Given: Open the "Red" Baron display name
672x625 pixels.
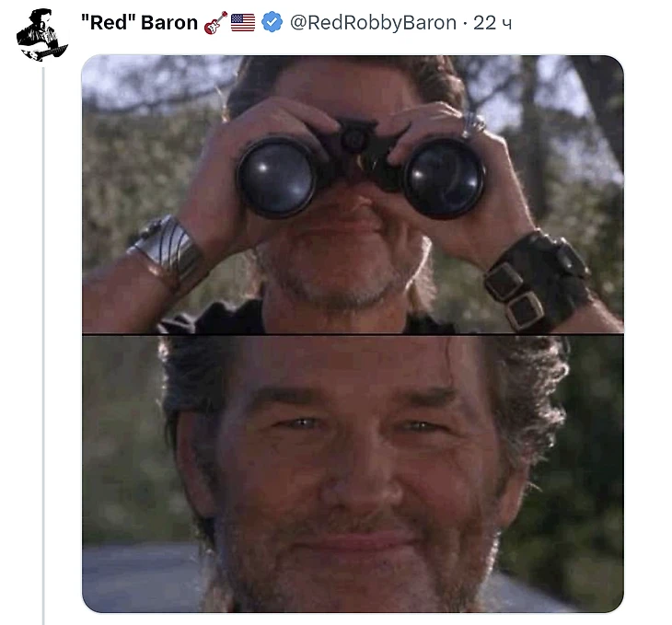Looking at the screenshot, I should [139, 23].
